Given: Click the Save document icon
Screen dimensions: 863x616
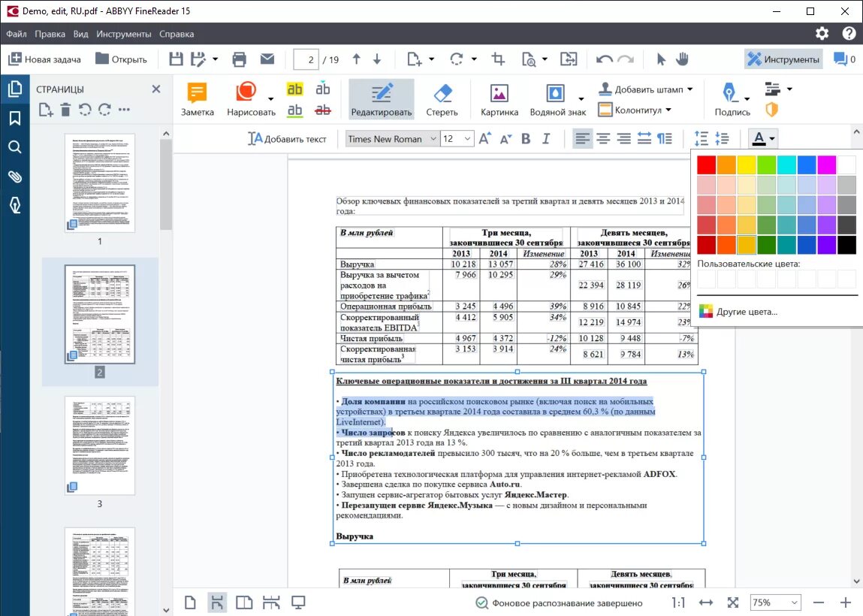Looking at the screenshot, I should (x=176, y=59).
